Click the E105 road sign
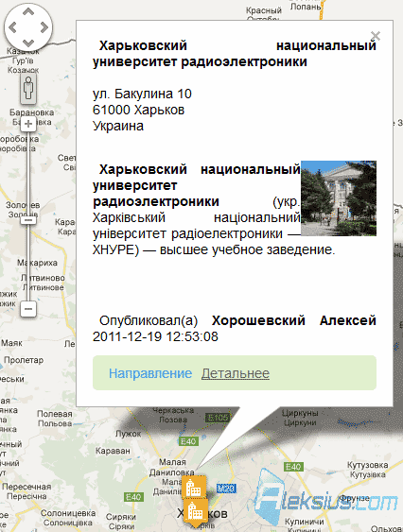The image size is (403, 532). tap(218, 418)
